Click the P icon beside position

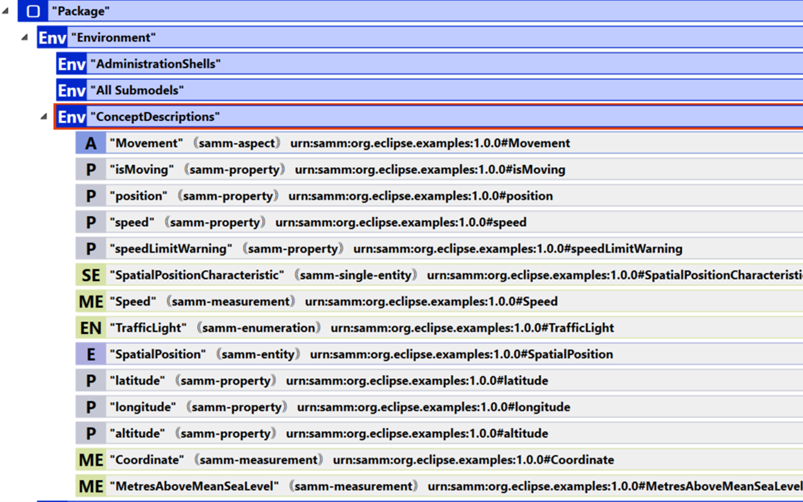[x=91, y=196]
